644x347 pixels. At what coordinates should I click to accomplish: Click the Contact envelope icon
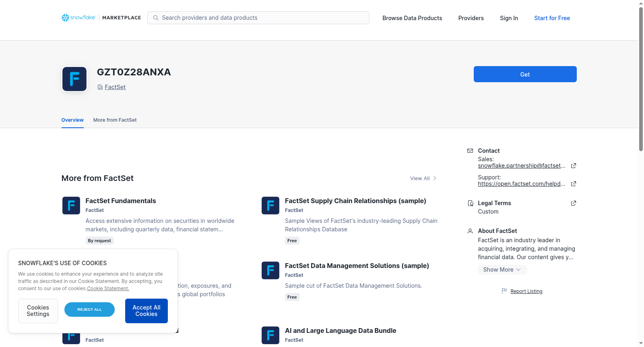click(470, 151)
